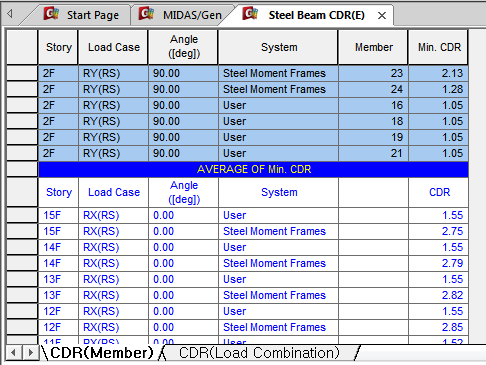Click angle 0.00 in 14F User row

[x=184, y=247]
